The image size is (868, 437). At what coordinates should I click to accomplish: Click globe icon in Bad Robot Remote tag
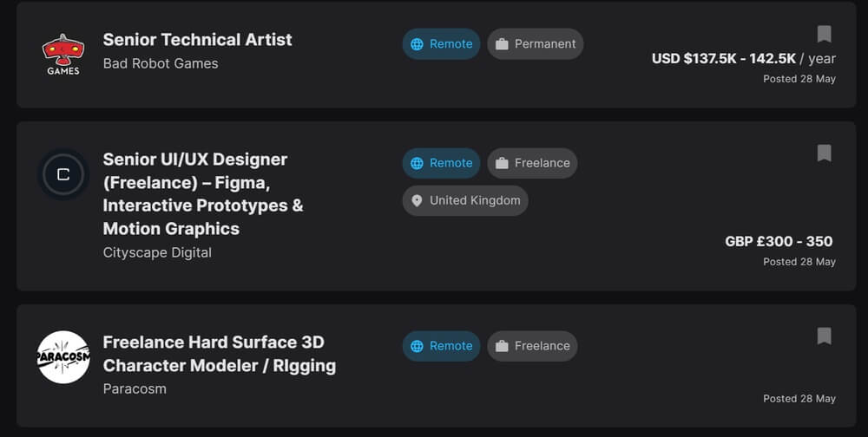point(417,44)
